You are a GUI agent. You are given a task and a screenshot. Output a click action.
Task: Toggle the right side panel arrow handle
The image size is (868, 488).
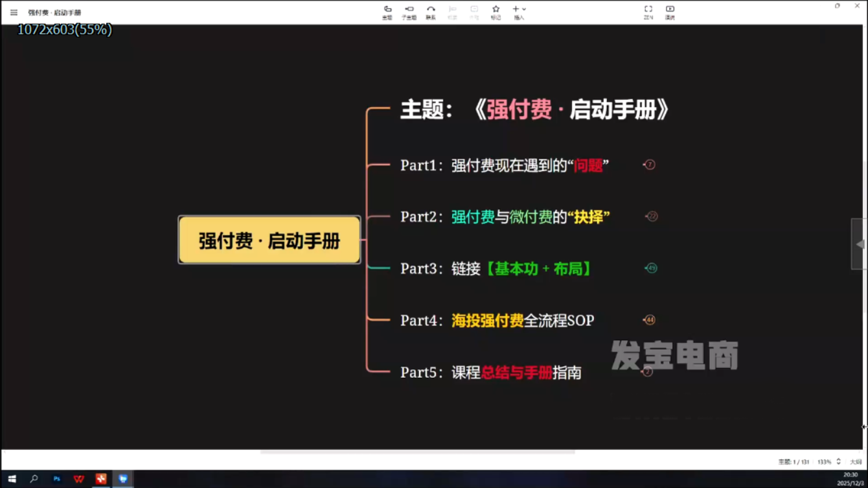pos(860,244)
